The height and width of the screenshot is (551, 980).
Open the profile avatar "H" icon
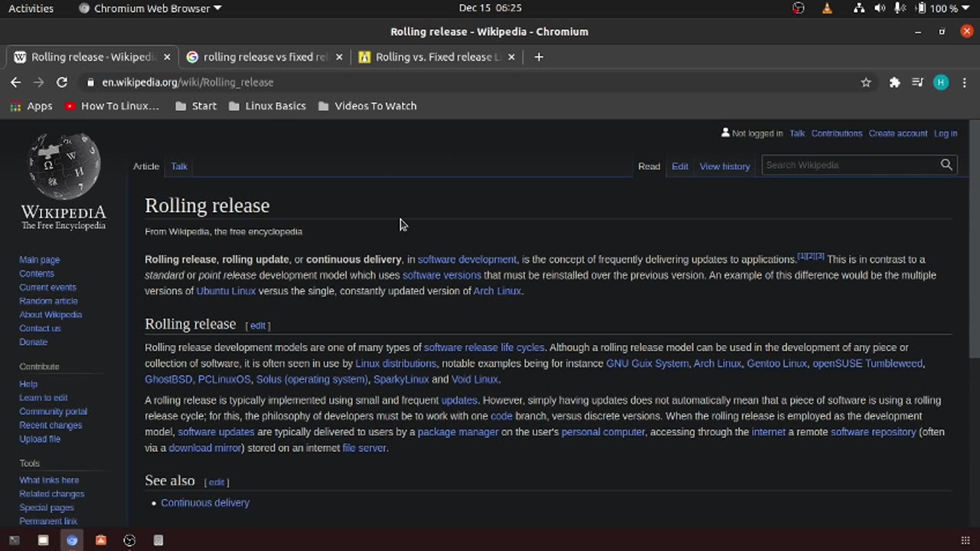(941, 83)
